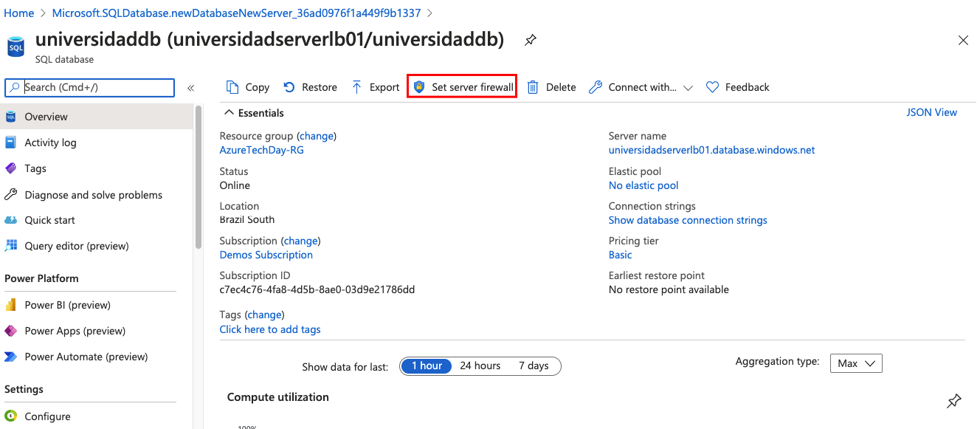Image resolution: width=980 pixels, height=429 pixels.
Task: Select the Export database icon
Action: (375, 86)
